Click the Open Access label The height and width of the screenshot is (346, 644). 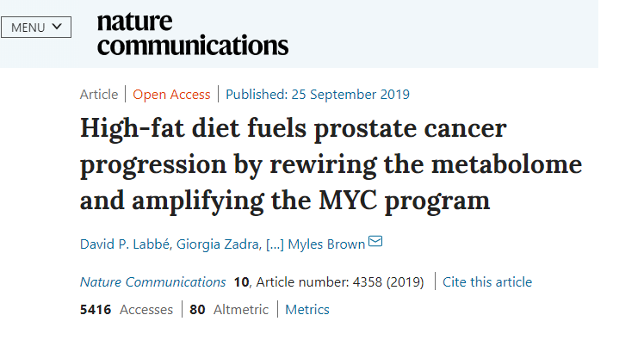(x=171, y=95)
